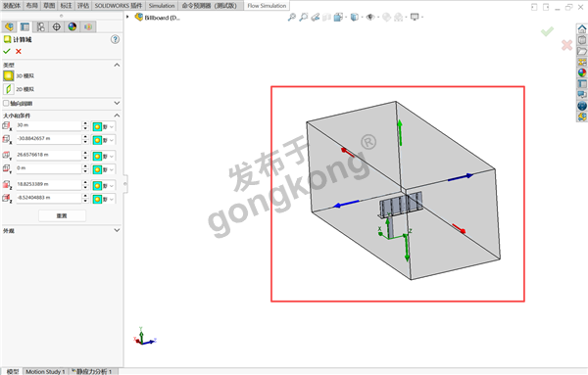Click the Edit Appearance sphere icon
Image resolution: width=588 pixels, height=375 pixels.
386,18
